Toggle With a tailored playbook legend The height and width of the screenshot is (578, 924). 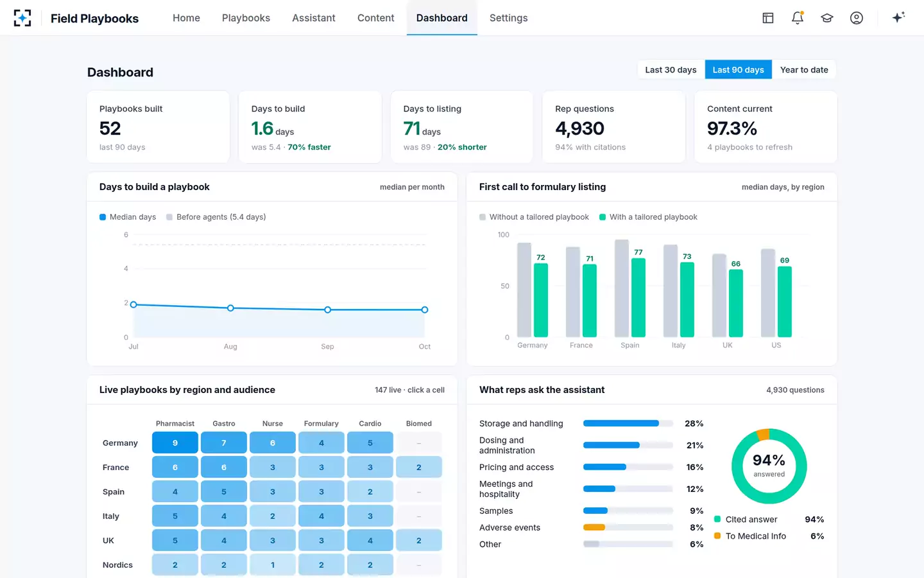coord(648,217)
